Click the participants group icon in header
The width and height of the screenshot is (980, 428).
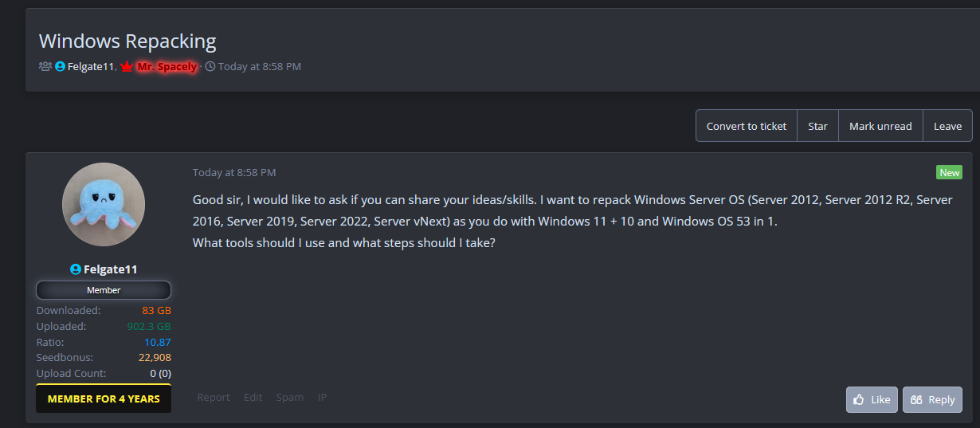pyautogui.click(x=45, y=67)
